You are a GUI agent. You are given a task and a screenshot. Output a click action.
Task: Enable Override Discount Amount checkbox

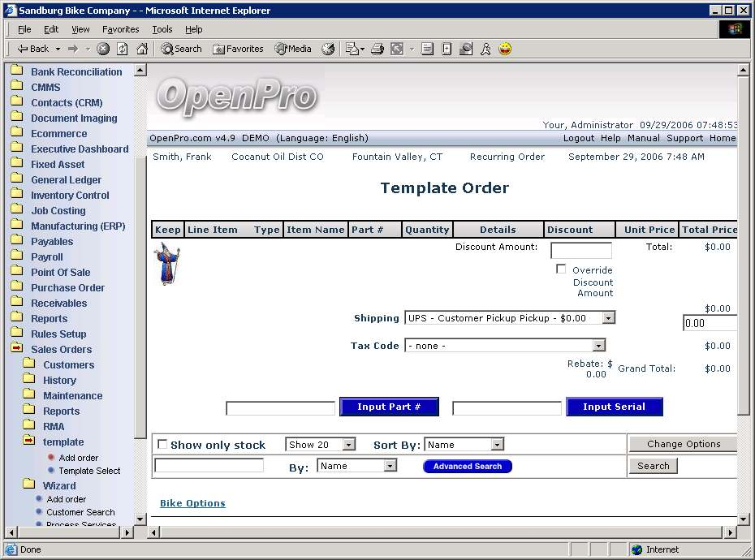561,269
